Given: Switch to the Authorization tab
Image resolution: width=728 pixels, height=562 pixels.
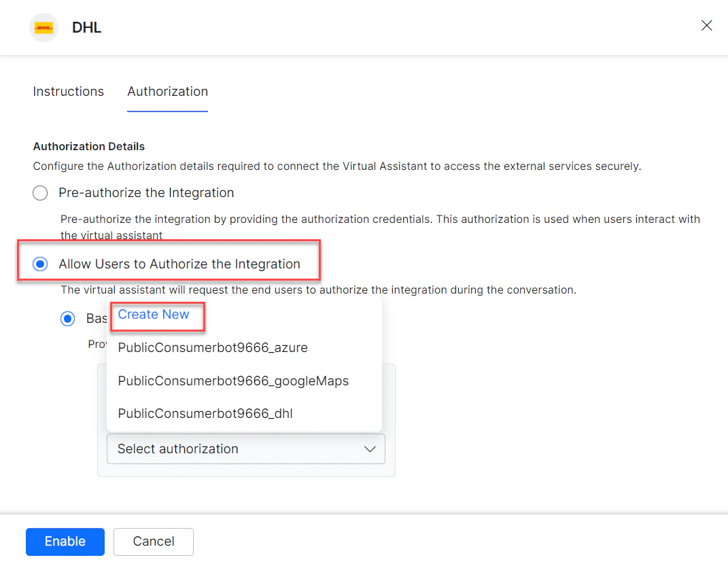Looking at the screenshot, I should [x=167, y=91].
